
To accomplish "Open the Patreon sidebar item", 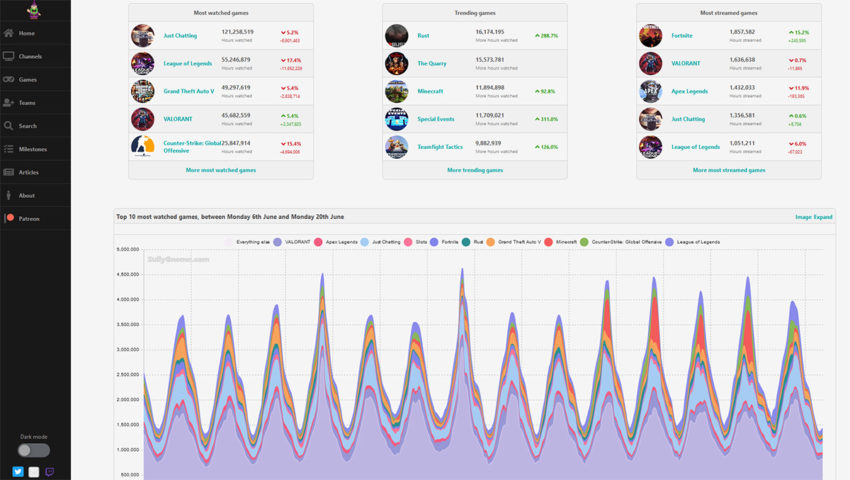I will point(35,219).
